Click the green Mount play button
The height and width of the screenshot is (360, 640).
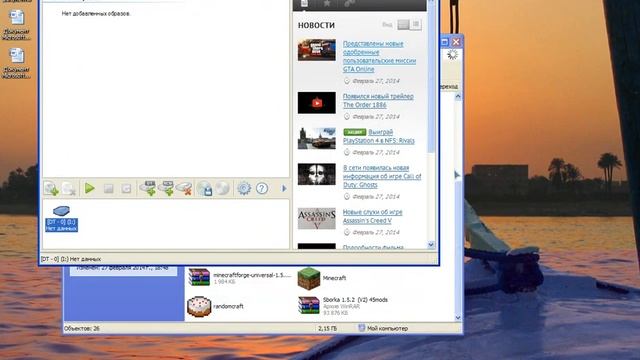pos(90,188)
